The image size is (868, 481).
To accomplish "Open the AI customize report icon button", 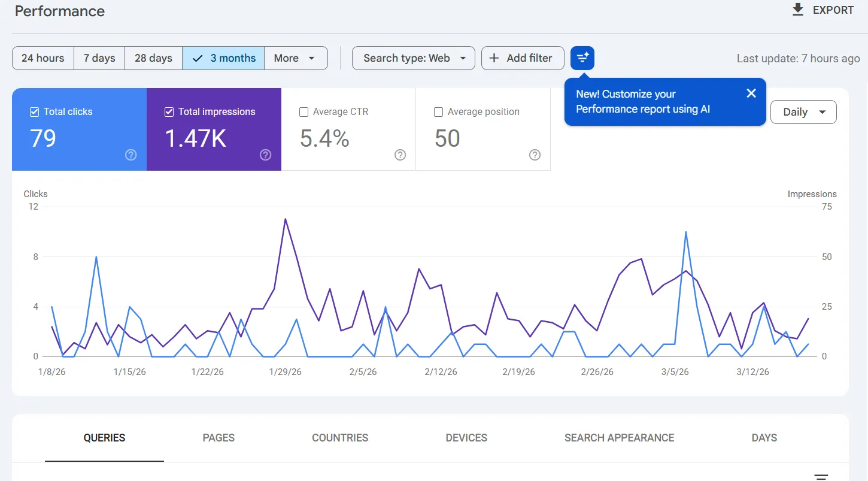I will point(582,58).
